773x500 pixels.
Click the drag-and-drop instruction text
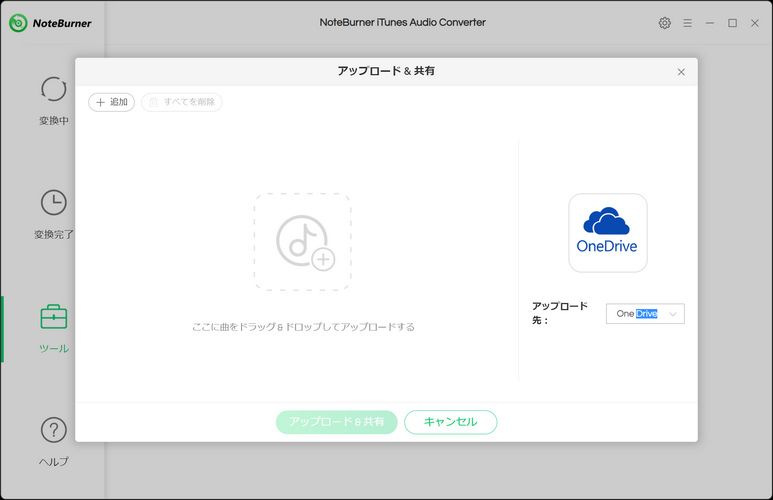[303, 327]
